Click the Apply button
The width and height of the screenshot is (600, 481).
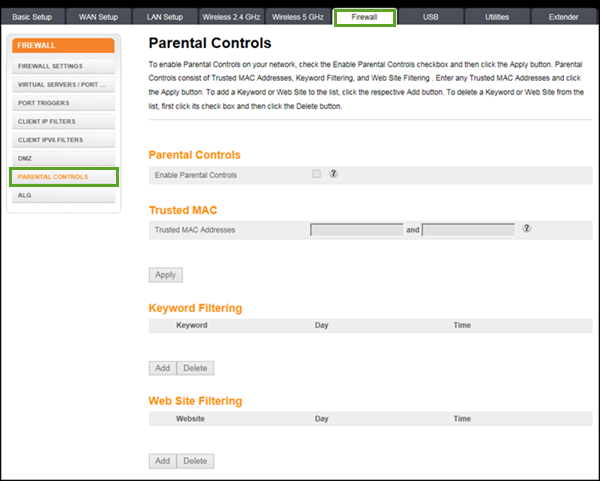tap(165, 274)
